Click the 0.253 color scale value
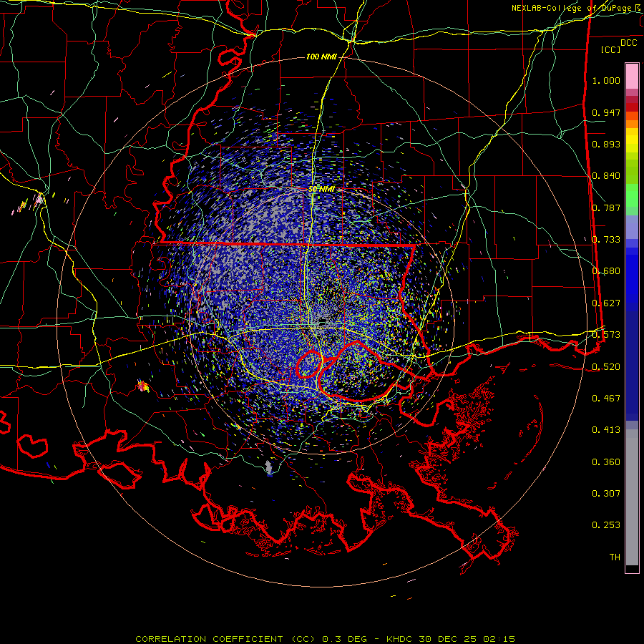Image resolution: width=644 pixels, height=644 pixels. tap(606, 525)
